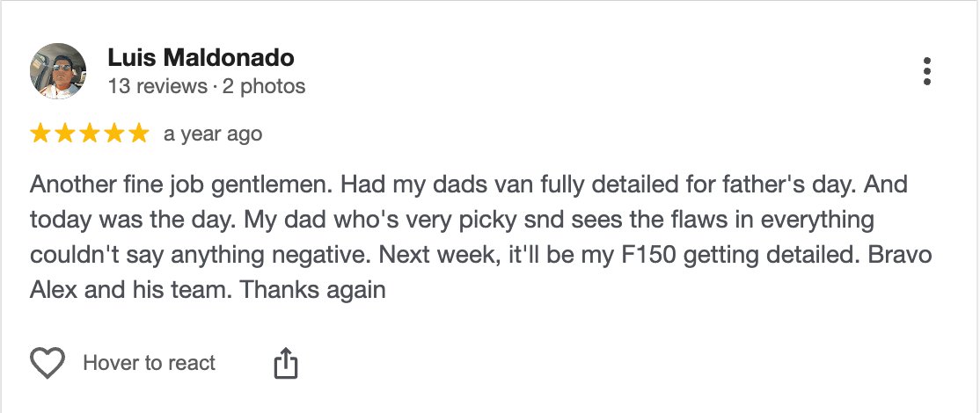Image resolution: width=980 pixels, height=413 pixels.
Task: Click the first yellow rating star
Action: [x=40, y=134]
